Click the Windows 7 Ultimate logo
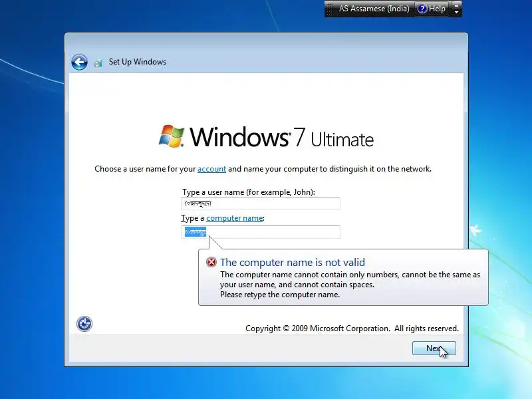This screenshot has height=399, width=532. (267, 137)
